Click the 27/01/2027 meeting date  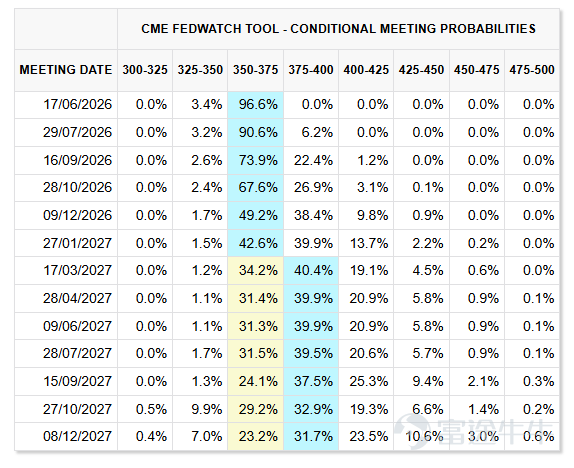(77, 243)
